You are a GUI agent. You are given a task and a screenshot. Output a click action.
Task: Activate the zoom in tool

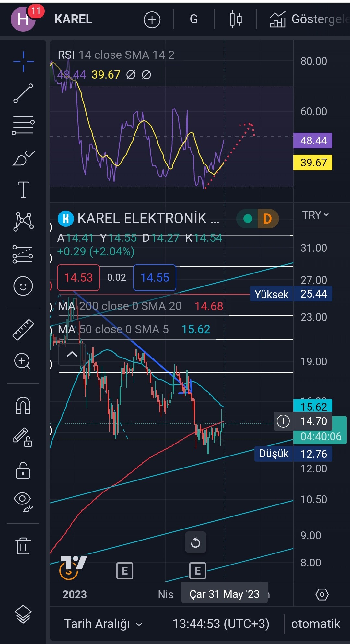[x=23, y=361]
